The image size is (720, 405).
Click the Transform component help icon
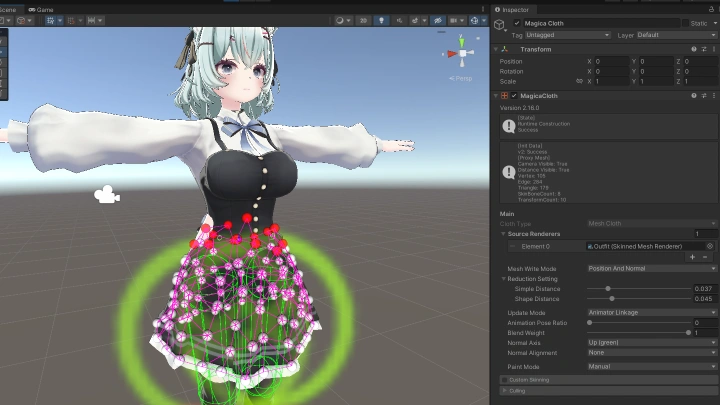coord(693,49)
